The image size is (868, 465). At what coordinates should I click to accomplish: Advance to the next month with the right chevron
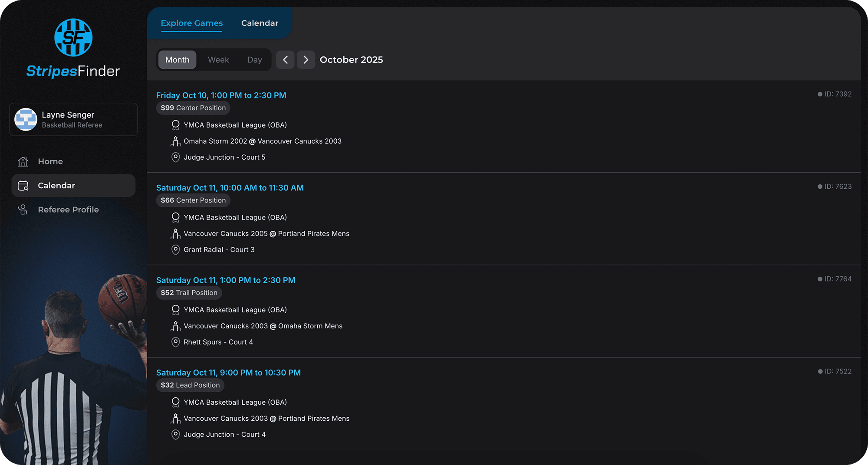coord(306,59)
